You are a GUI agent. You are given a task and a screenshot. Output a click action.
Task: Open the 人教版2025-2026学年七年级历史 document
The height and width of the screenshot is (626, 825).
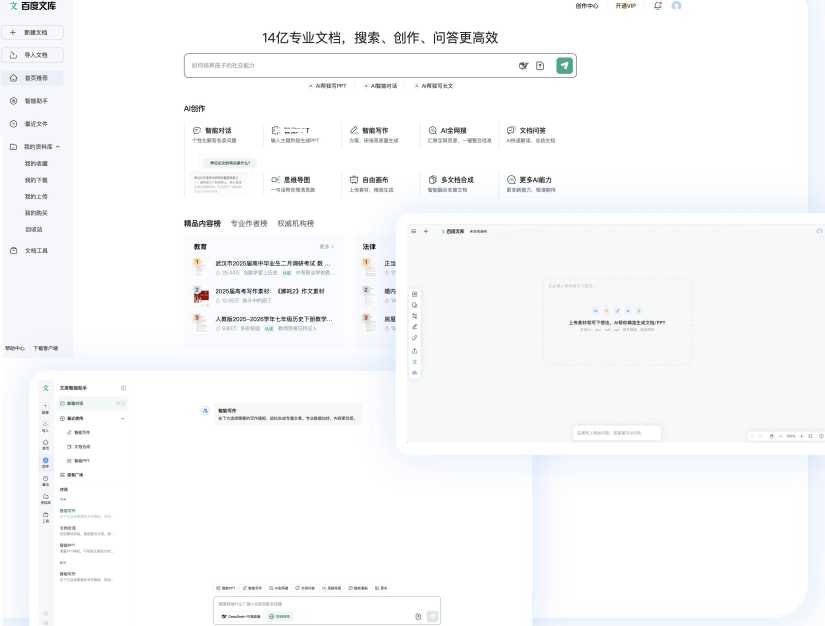click(x=274, y=319)
